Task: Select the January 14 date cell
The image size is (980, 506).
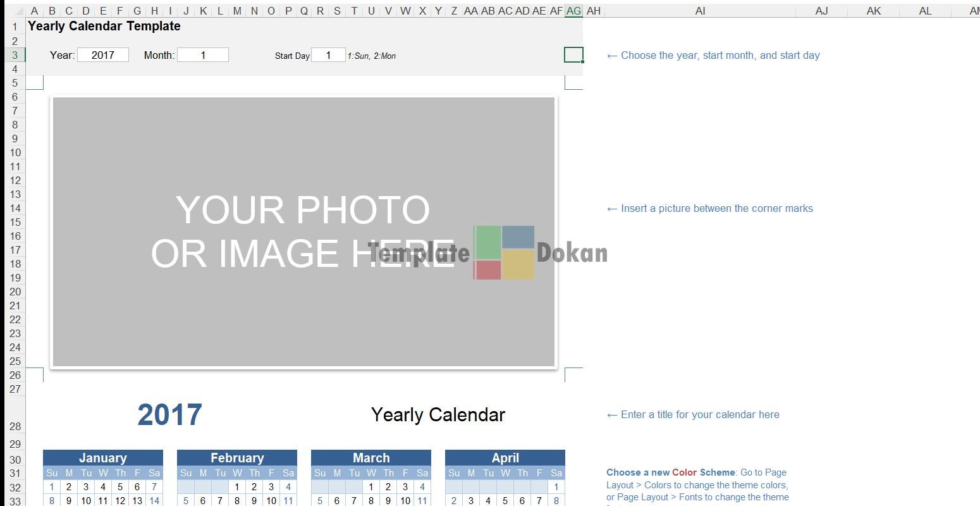Action: (154, 500)
